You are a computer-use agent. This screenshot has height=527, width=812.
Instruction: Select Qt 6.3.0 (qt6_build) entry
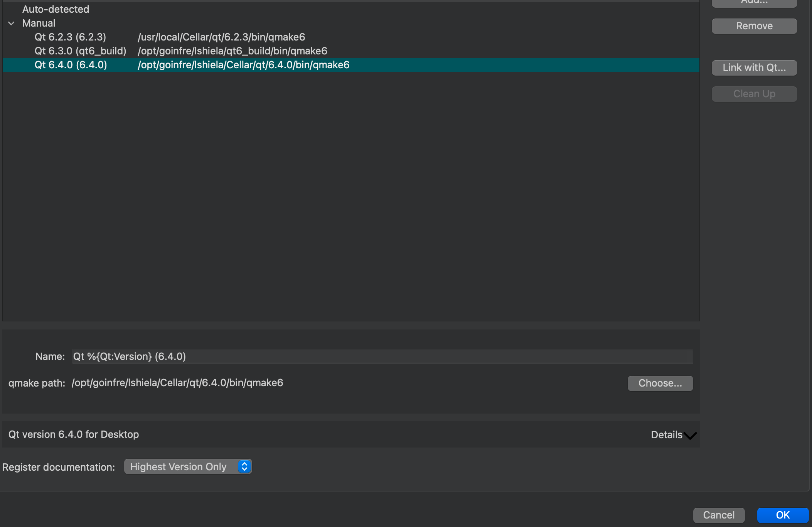click(80, 51)
